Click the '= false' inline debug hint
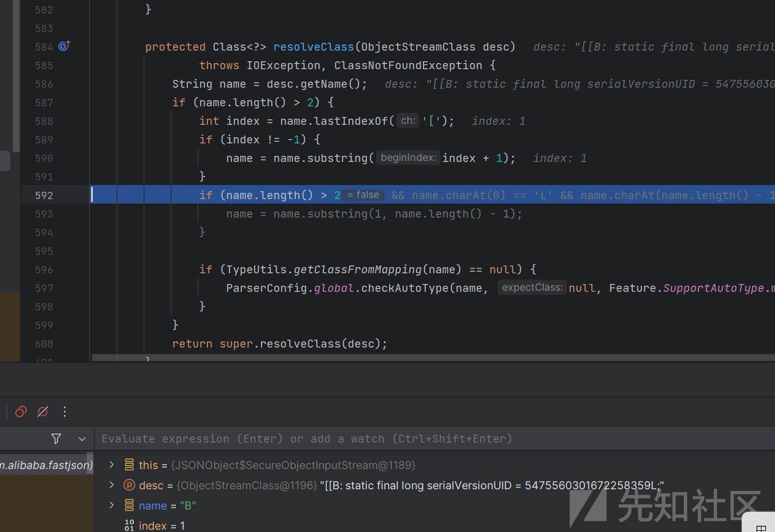Screen dimensions: 775x532 [x=363, y=195]
